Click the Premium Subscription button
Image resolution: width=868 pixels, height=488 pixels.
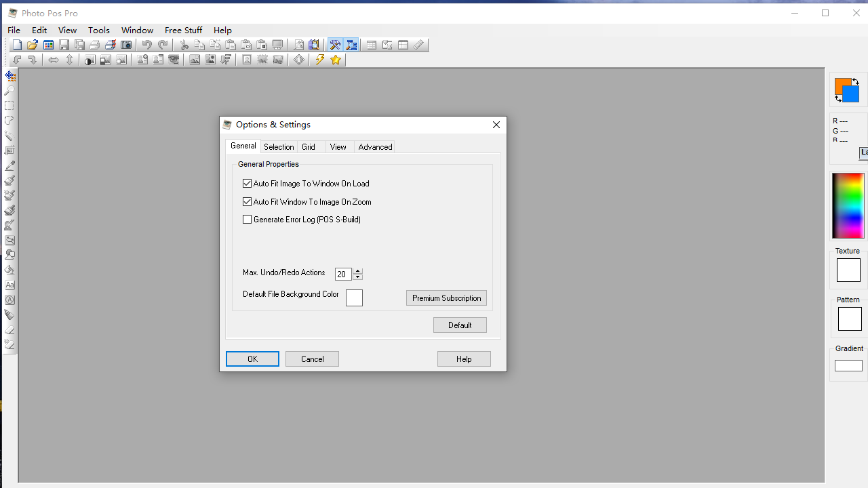(x=446, y=298)
